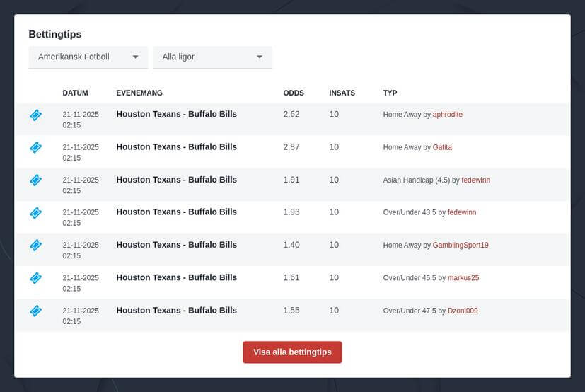Viewport: 585px width, 392px height.
Task: Open fedewinn link on Asian Handicap row
Action: coord(475,180)
